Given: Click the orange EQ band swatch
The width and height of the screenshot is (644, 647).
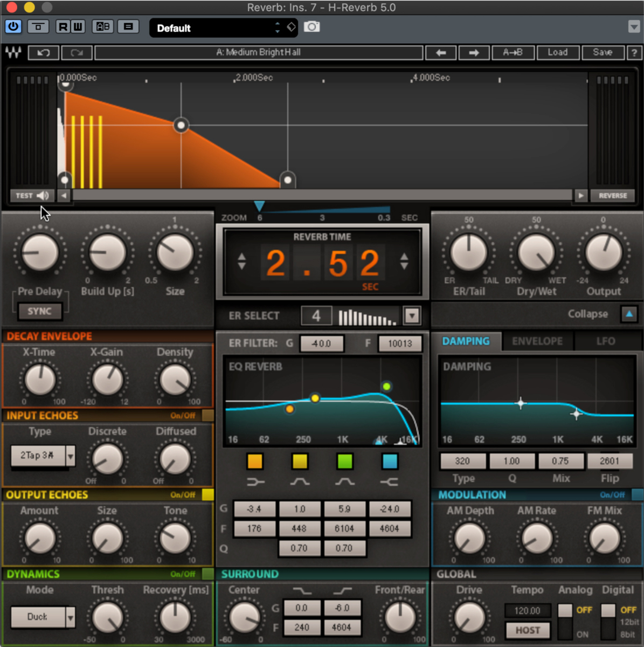Looking at the screenshot, I should [255, 462].
